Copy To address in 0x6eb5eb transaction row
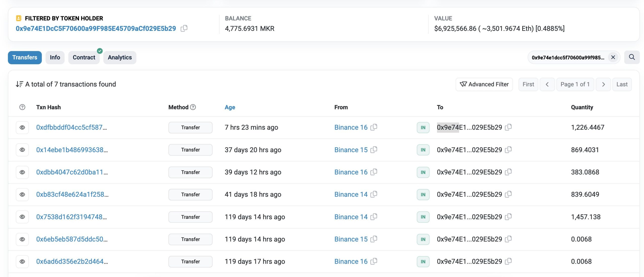 [508, 239]
